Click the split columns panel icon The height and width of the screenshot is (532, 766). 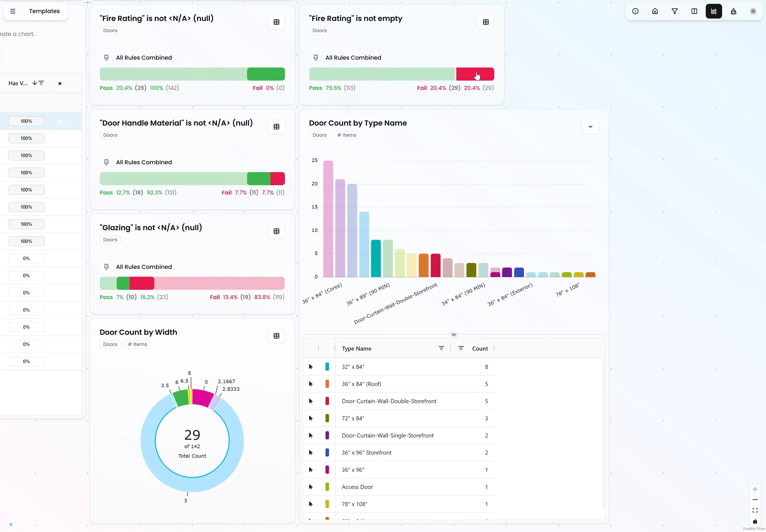coord(694,11)
